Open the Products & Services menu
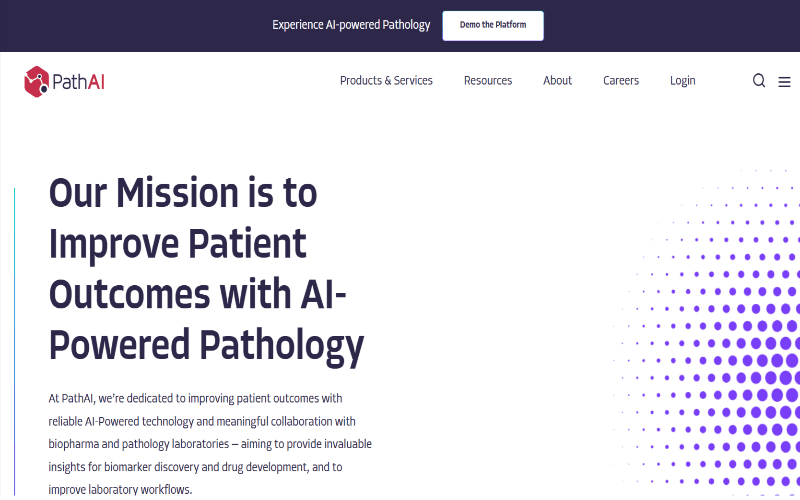The height and width of the screenshot is (500, 800). [x=386, y=81]
